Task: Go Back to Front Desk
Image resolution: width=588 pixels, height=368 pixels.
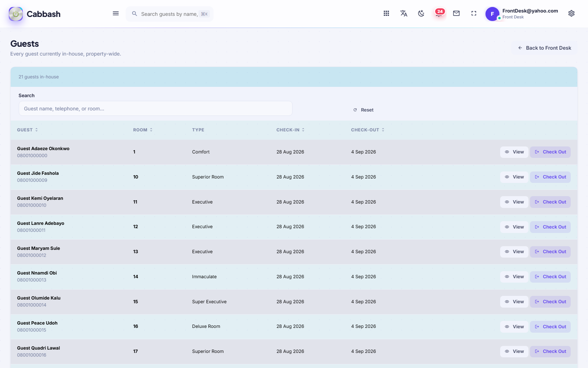Action: [x=545, y=48]
